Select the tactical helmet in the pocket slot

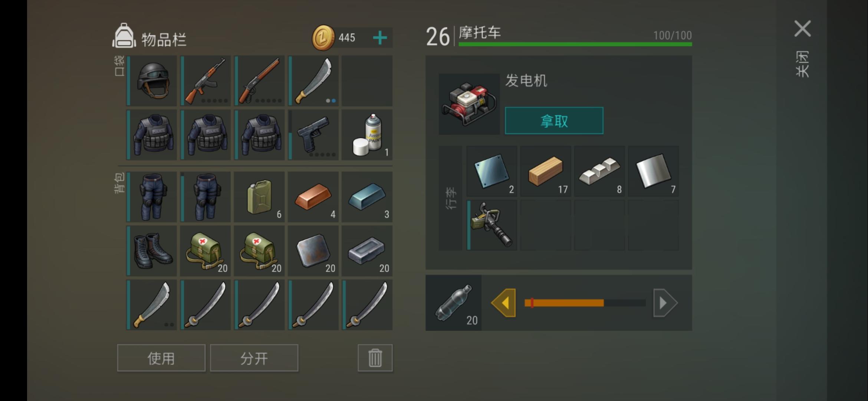[152, 81]
